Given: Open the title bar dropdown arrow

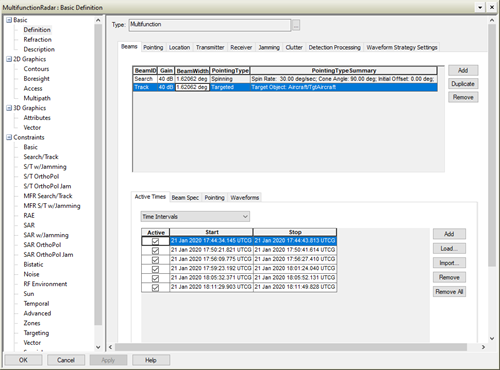Looking at the screenshot, I should click(480, 7).
